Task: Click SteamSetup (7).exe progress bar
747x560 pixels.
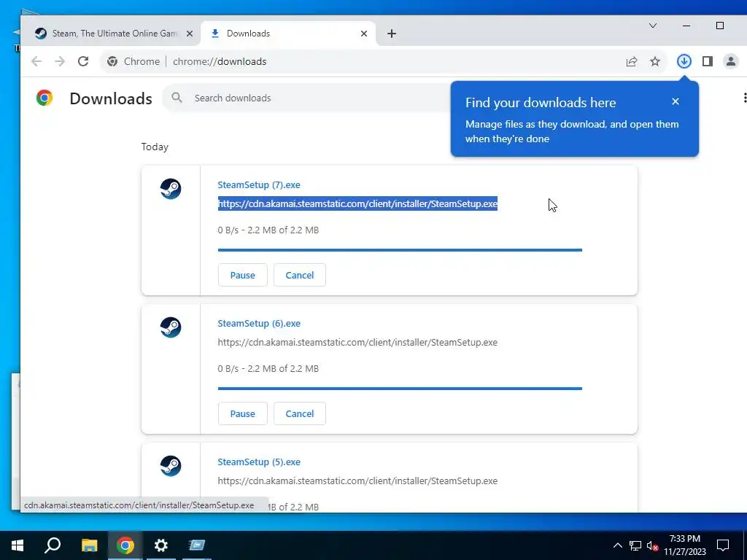Action: 400,250
